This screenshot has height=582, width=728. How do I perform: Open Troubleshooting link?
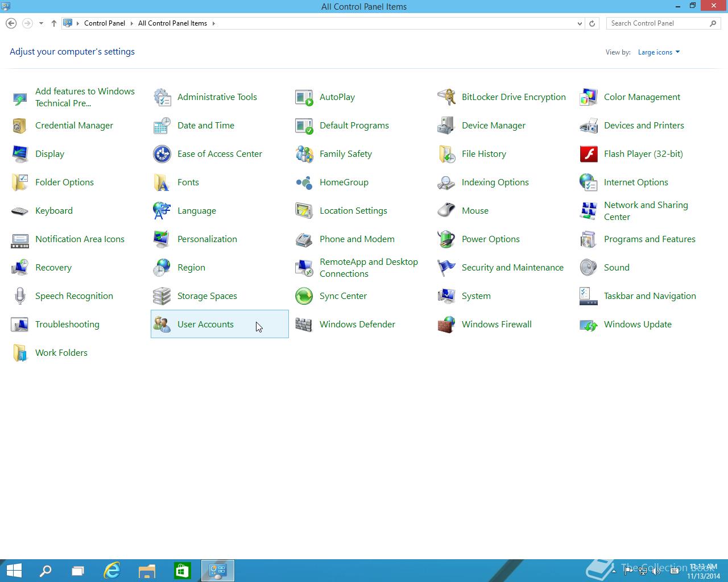[x=67, y=325]
